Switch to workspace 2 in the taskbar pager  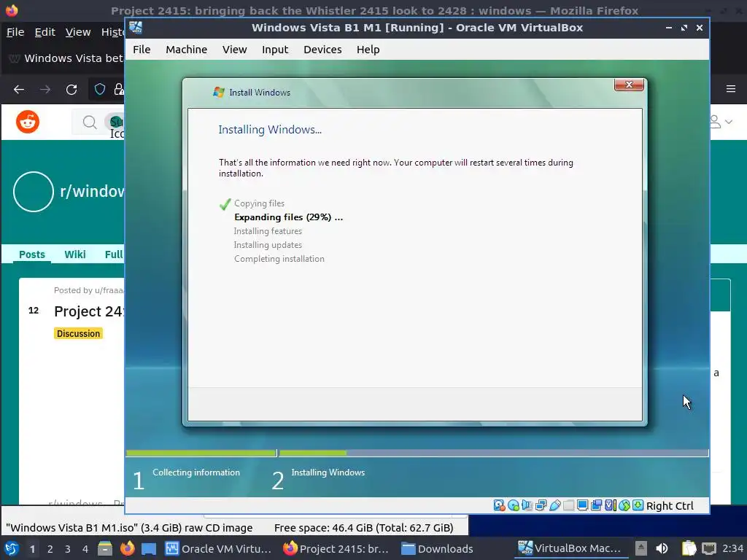tap(50, 549)
